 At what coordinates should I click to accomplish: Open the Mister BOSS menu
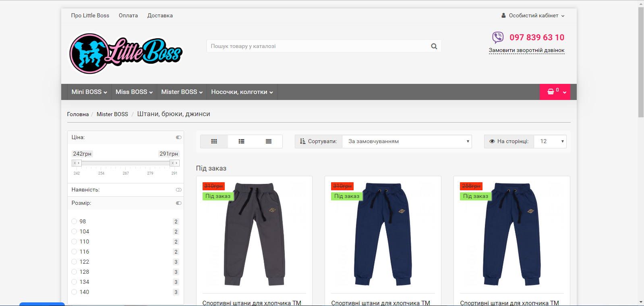[x=182, y=92]
